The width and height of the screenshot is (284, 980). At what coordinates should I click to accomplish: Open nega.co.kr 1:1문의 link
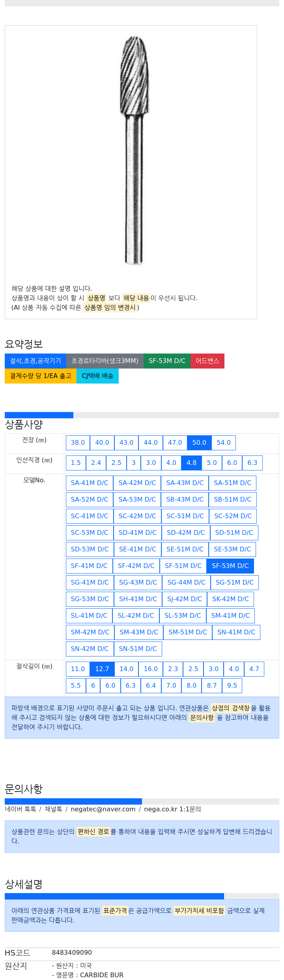pyautogui.click(x=172, y=809)
